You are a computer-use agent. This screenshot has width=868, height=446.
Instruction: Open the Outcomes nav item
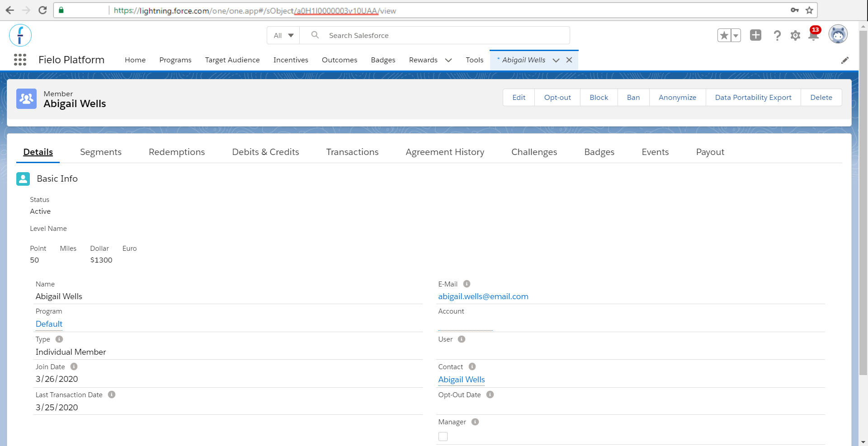340,60
